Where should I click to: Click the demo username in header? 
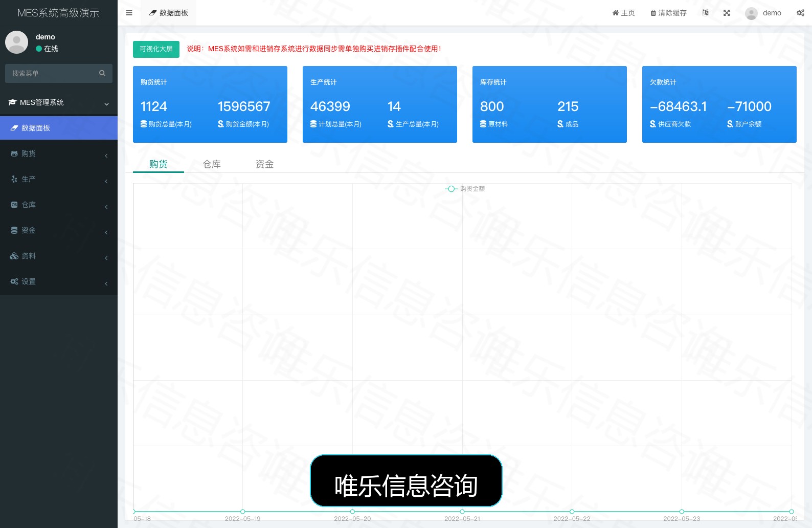coord(772,13)
